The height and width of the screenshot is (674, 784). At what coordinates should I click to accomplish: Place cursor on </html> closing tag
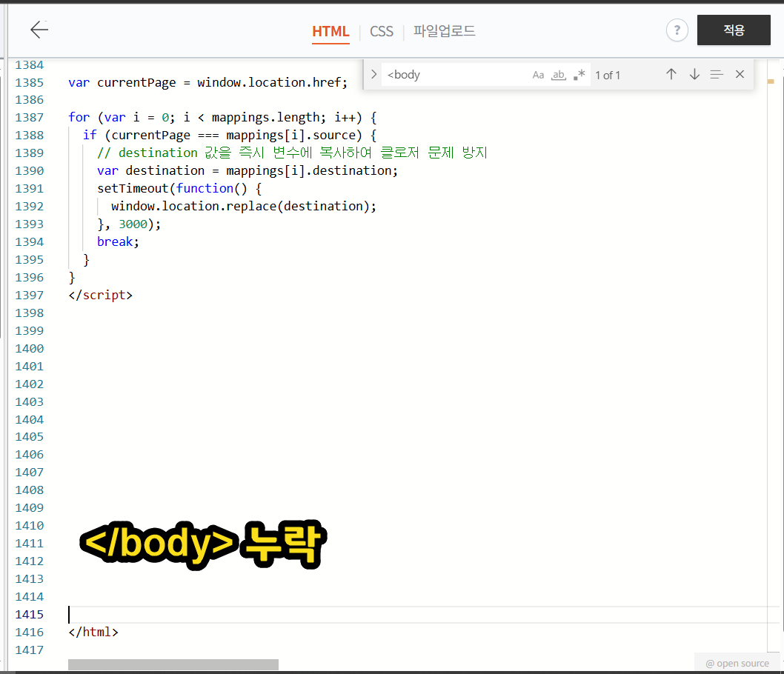pos(93,633)
